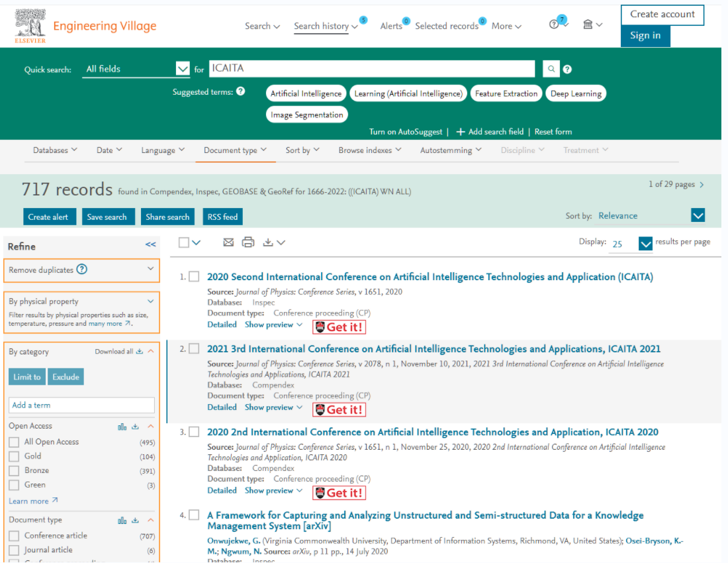
Task: Show Document type bar chart icon
Action: (122, 520)
